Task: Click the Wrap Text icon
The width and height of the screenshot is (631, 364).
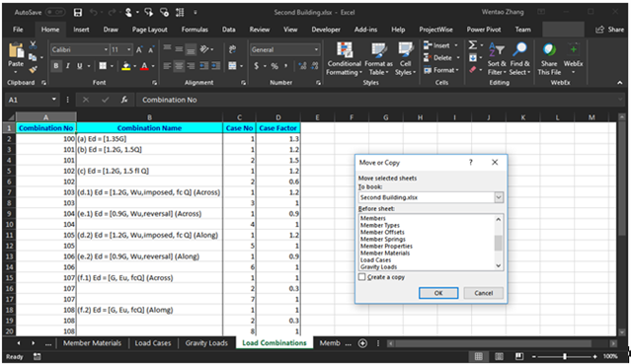Action: click(x=233, y=49)
